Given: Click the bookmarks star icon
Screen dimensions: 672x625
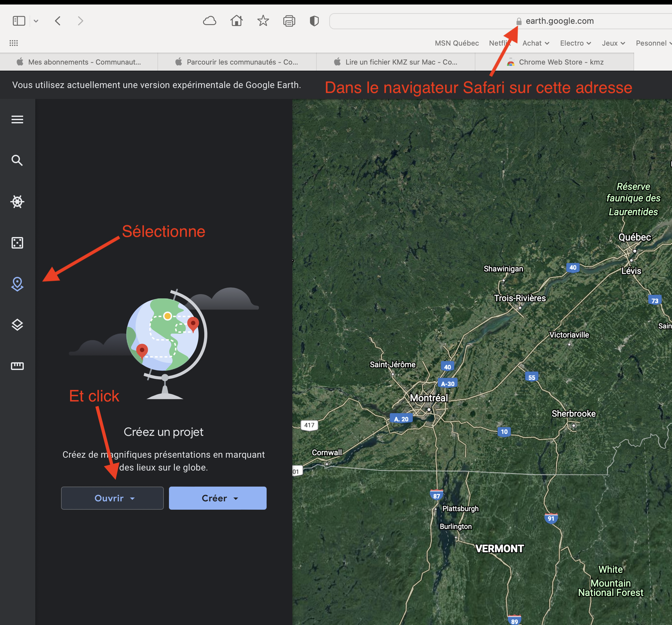Looking at the screenshot, I should [263, 21].
